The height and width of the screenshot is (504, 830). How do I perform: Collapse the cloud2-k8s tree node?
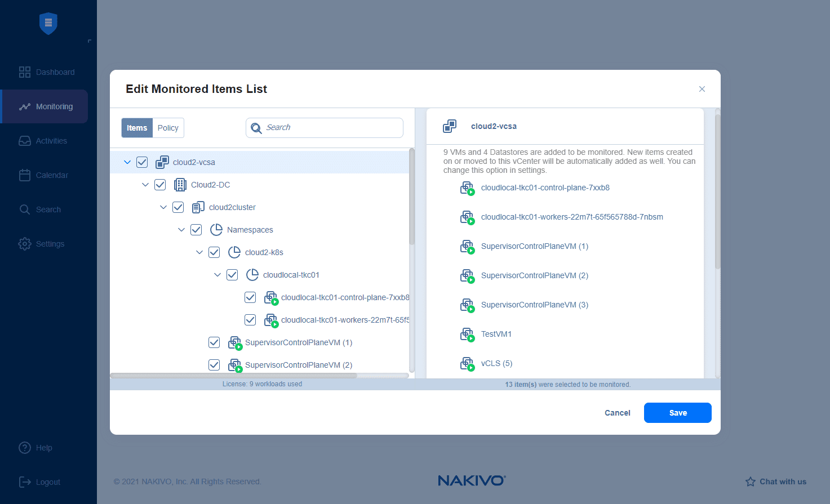click(199, 252)
